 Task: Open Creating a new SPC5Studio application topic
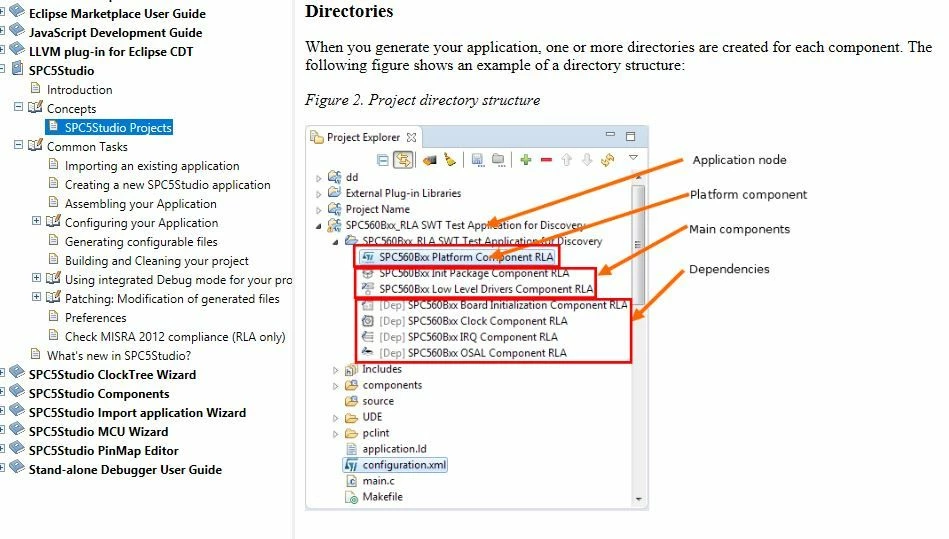tap(168, 185)
